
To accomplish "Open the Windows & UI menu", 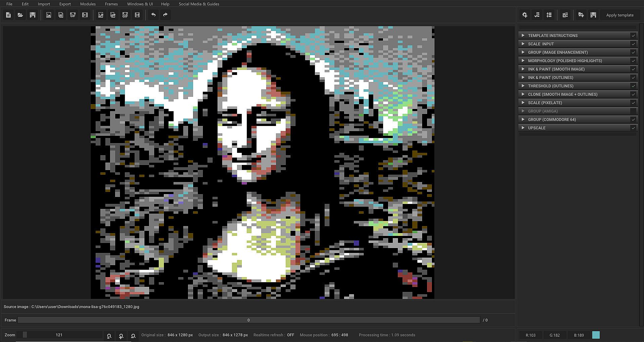I will [140, 4].
